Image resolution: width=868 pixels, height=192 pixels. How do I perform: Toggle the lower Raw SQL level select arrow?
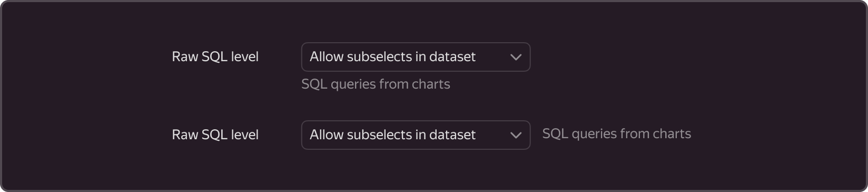click(x=516, y=135)
